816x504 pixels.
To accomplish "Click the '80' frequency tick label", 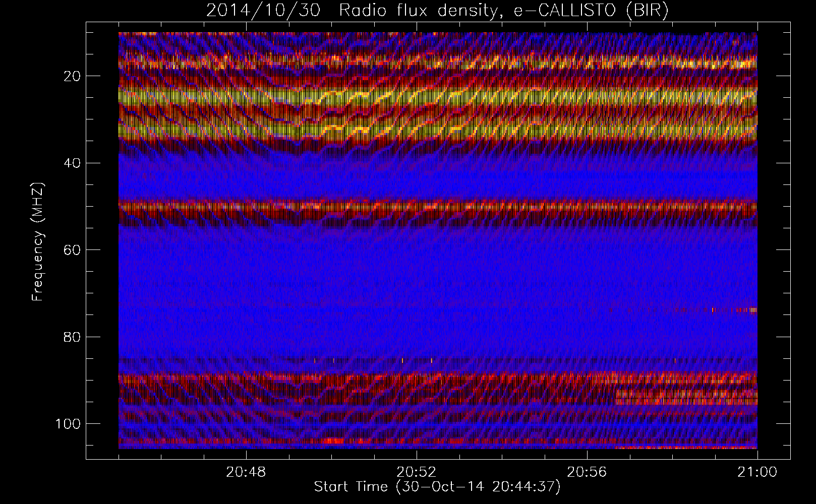I will [72, 337].
